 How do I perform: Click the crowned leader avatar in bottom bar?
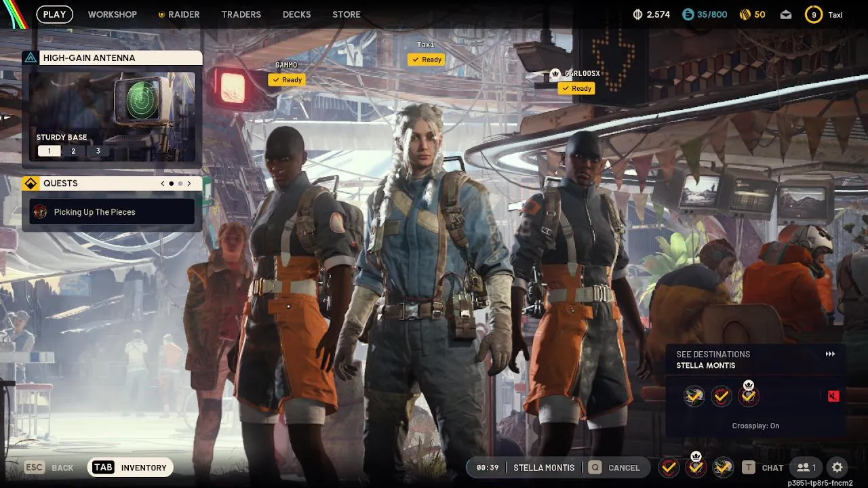pyautogui.click(x=696, y=466)
